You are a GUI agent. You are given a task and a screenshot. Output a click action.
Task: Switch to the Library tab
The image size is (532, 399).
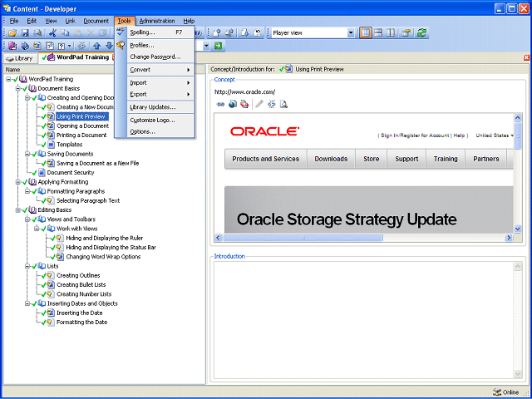(x=20, y=58)
